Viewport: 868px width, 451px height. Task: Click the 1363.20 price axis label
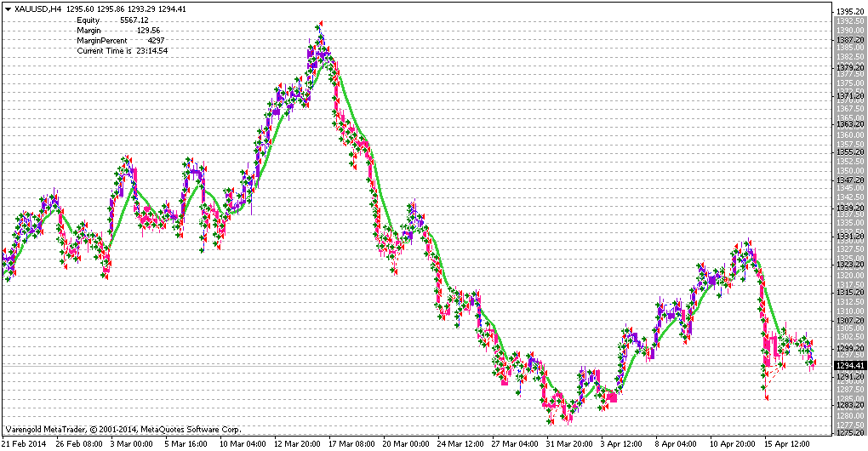(850, 124)
